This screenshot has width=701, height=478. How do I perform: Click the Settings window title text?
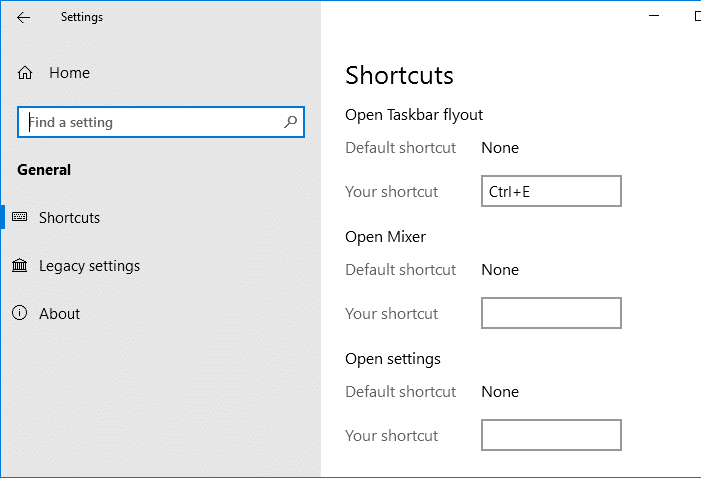pyautogui.click(x=81, y=17)
